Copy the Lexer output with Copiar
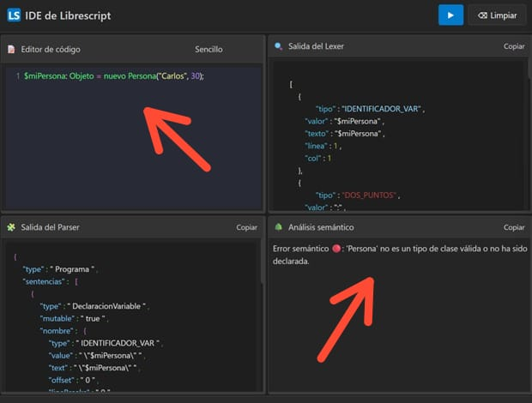 [514, 46]
